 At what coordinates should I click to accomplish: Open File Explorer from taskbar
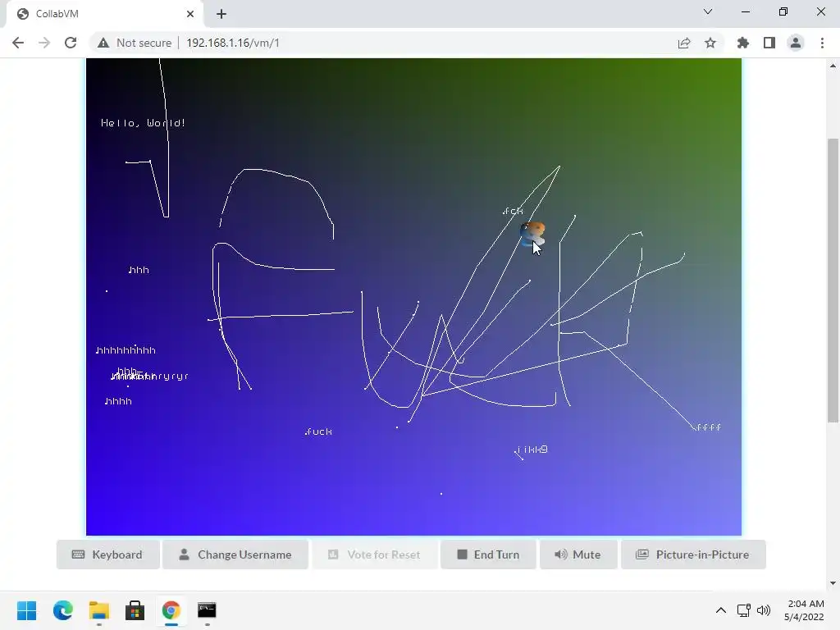[x=99, y=610]
